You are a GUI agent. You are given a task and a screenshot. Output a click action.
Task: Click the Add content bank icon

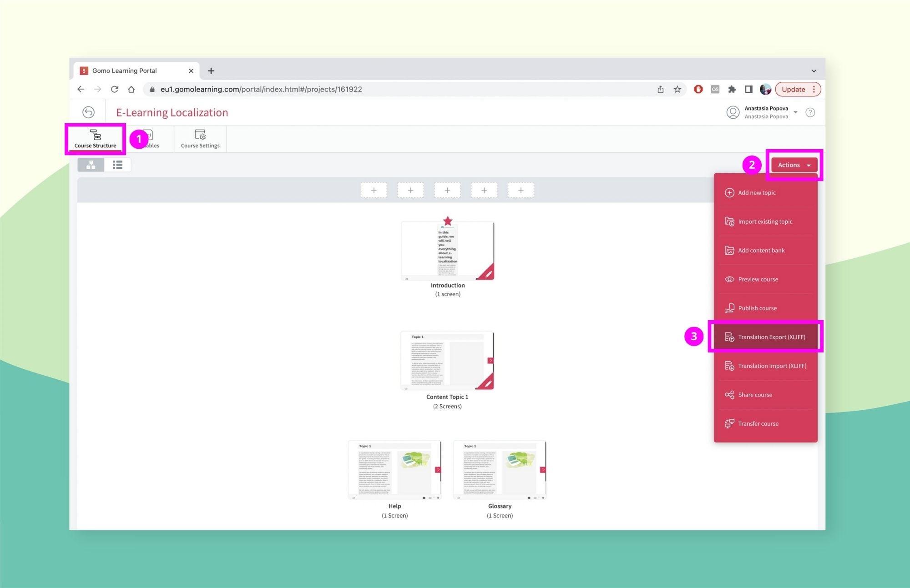coord(729,251)
